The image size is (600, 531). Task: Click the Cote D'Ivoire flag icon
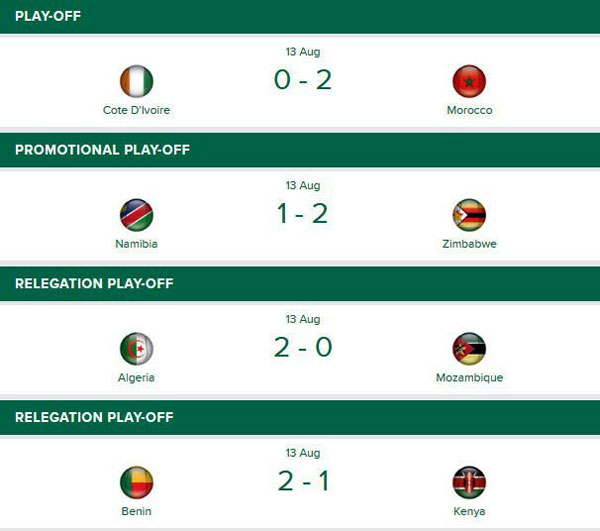click(136, 81)
